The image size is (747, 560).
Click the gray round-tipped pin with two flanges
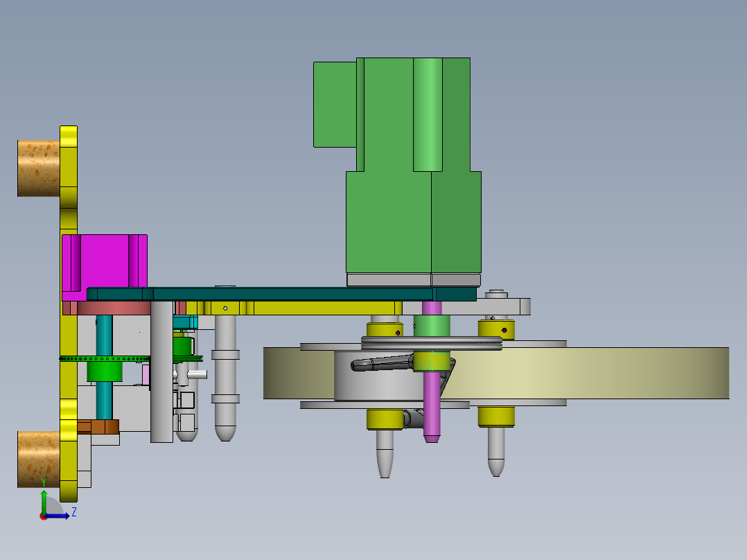[x=225, y=378]
